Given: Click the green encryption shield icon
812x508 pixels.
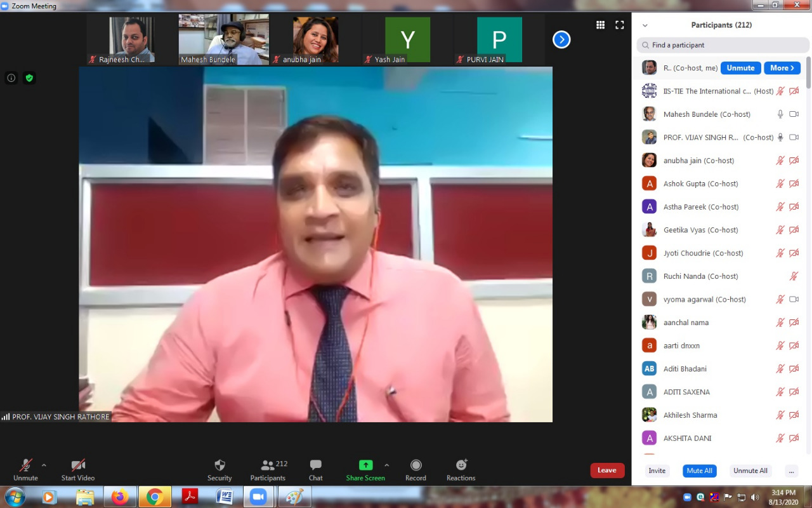Looking at the screenshot, I should tap(29, 78).
